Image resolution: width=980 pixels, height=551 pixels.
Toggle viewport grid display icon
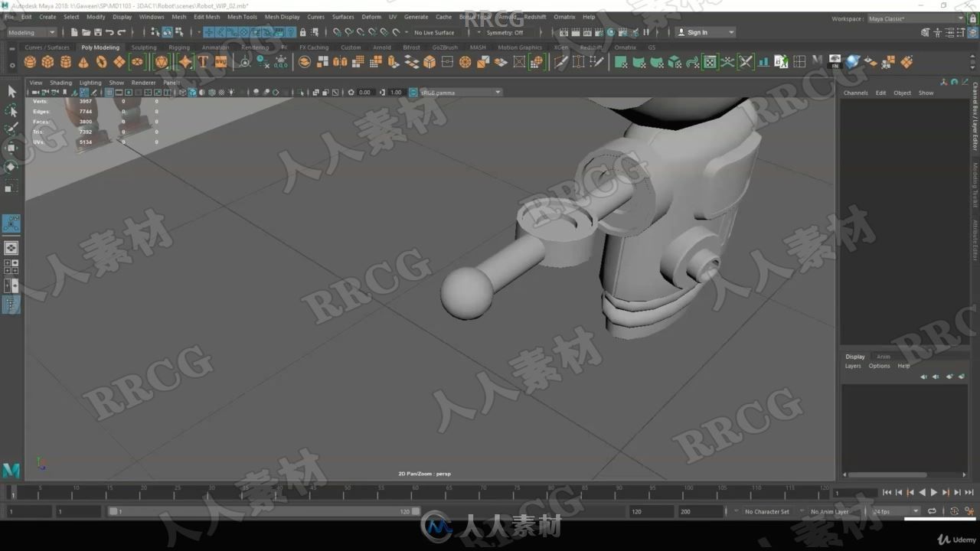click(109, 92)
